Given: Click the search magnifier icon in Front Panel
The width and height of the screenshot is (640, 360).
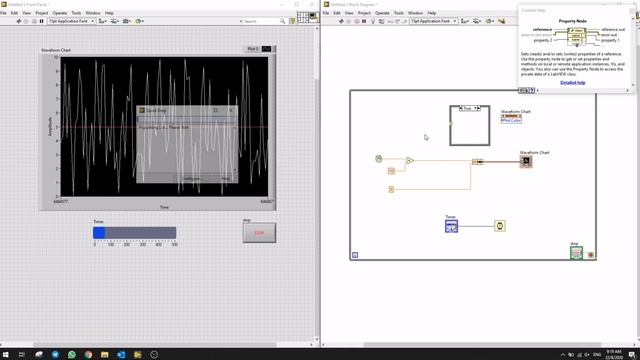Looking at the screenshot, I should click(282, 21).
